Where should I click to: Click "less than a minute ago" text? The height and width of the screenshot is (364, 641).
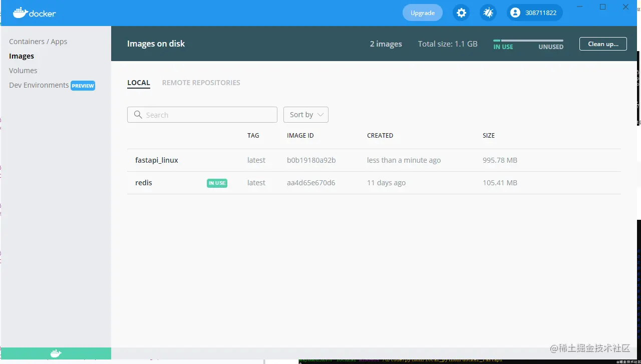pyautogui.click(x=404, y=160)
